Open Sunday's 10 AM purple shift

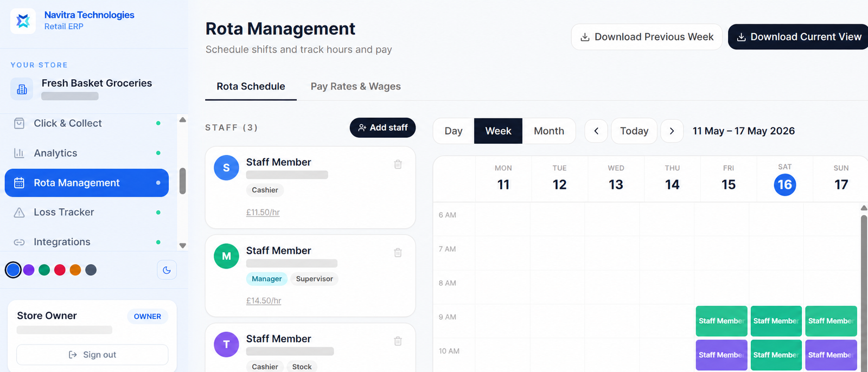[x=831, y=355]
